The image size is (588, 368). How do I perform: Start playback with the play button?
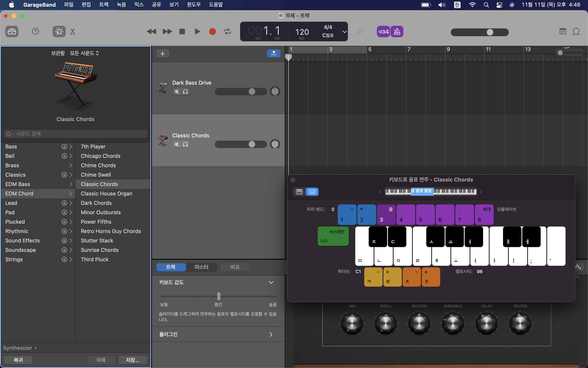tap(197, 32)
